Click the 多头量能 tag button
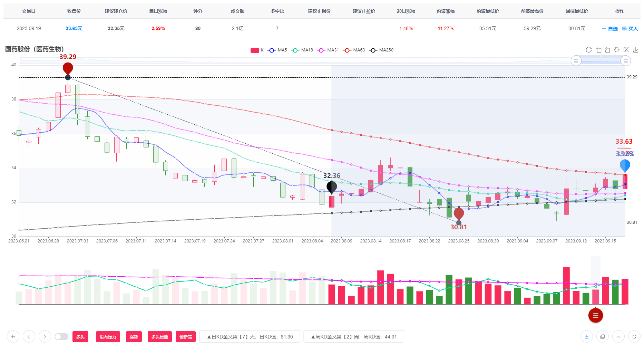The height and width of the screenshot is (344, 644). click(160, 337)
